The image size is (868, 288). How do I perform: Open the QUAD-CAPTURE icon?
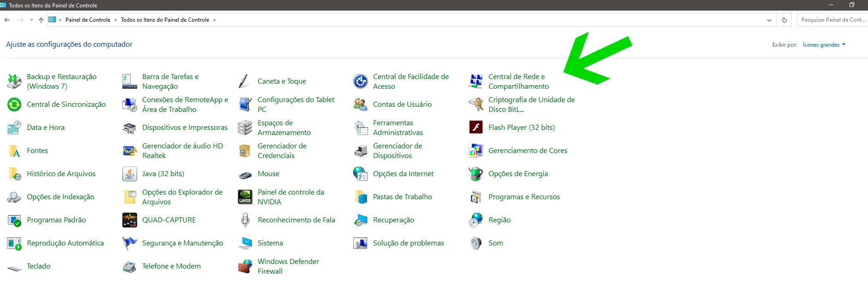click(129, 220)
